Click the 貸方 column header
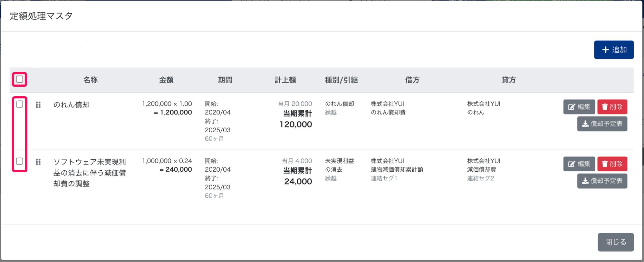Viewport: 644px width, 262px height. click(509, 80)
